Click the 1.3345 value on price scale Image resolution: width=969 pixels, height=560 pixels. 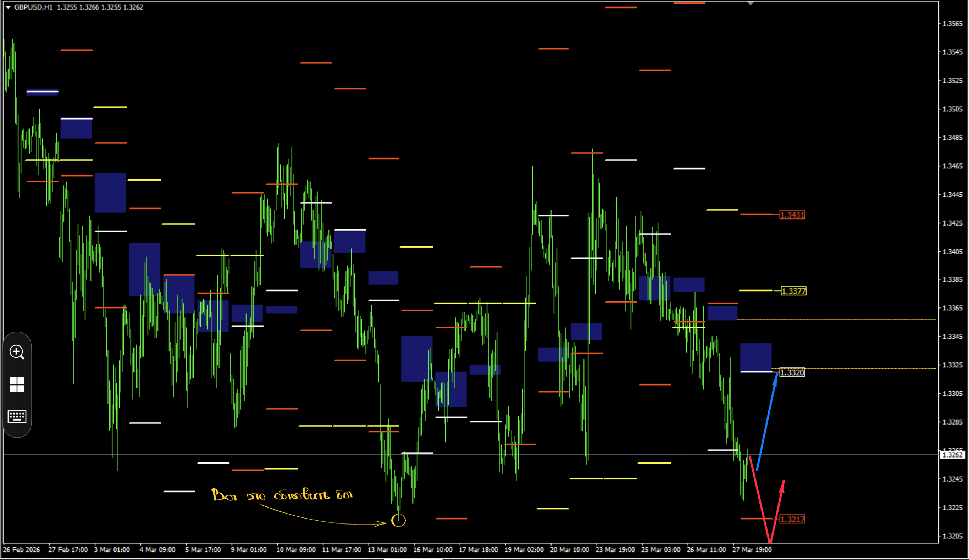pyautogui.click(x=952, y=337)
